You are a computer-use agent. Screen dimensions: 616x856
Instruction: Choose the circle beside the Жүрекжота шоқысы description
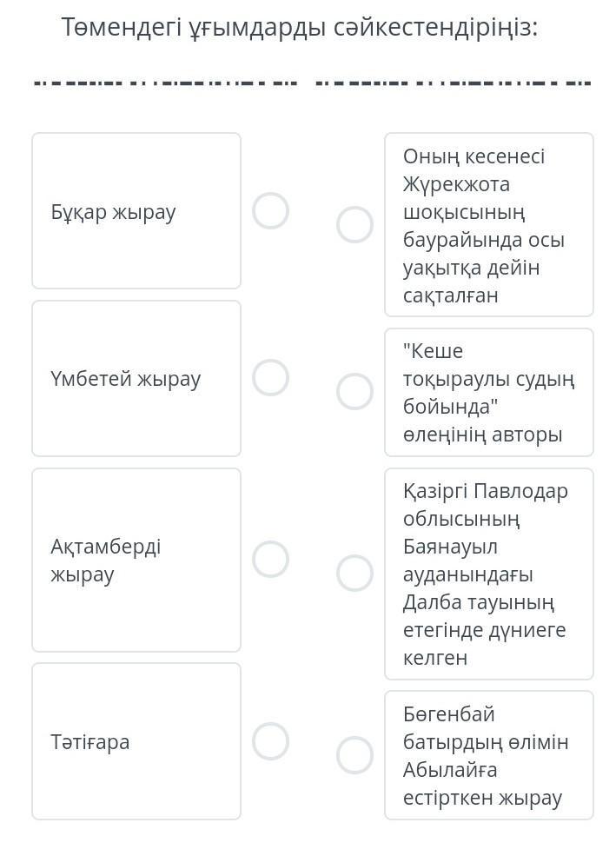tap(354, 224)
